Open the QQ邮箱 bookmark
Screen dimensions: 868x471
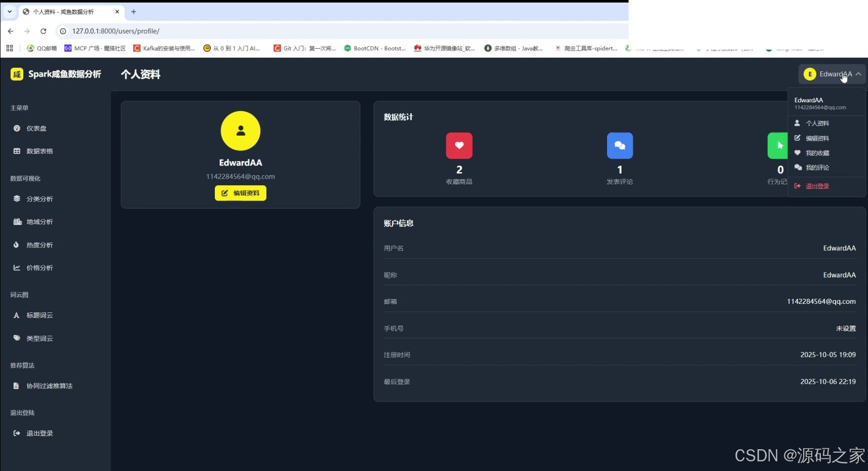42,48
